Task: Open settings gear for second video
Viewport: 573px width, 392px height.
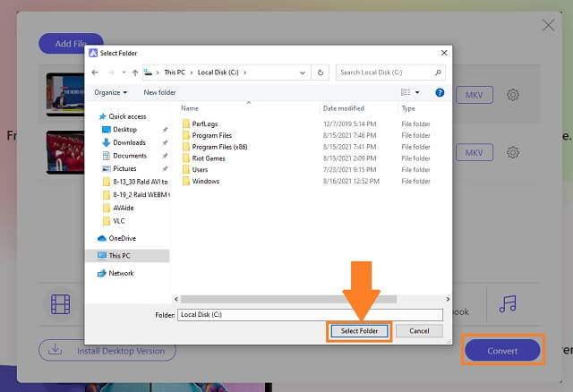Action: point(513,152)
